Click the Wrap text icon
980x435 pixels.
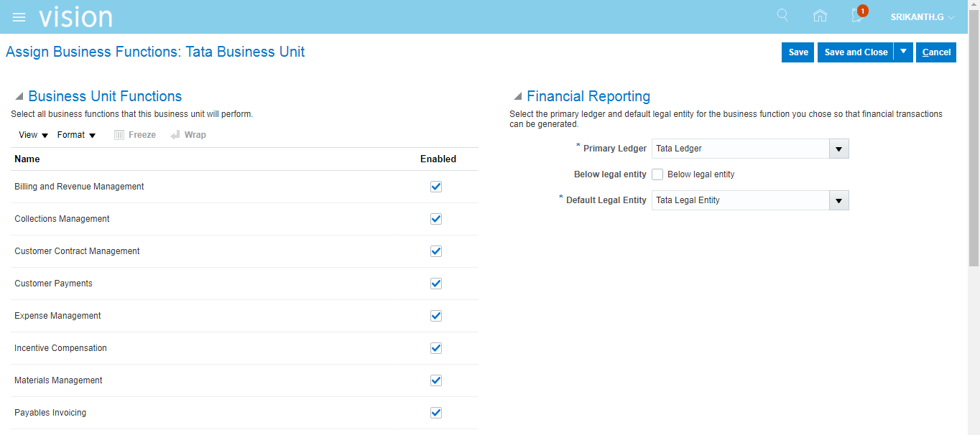point(175,135)
